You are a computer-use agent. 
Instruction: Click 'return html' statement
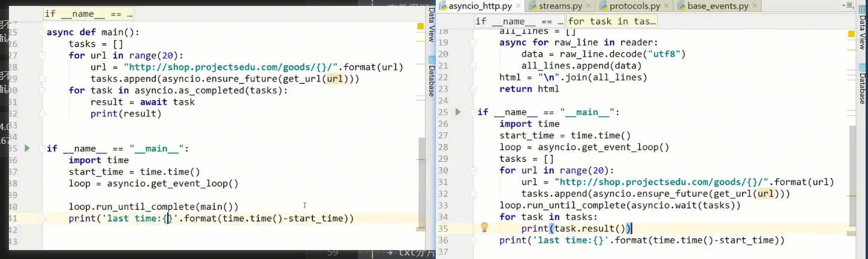coord(529,89)
